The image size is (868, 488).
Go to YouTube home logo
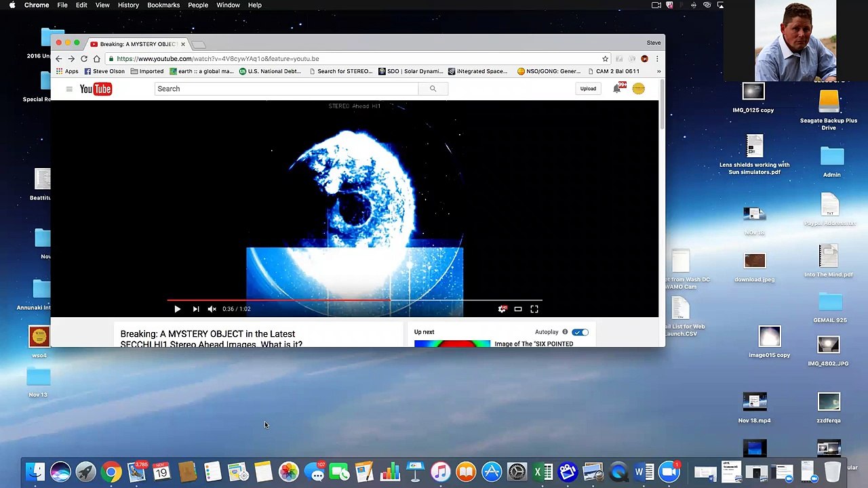tap(96, 89)
